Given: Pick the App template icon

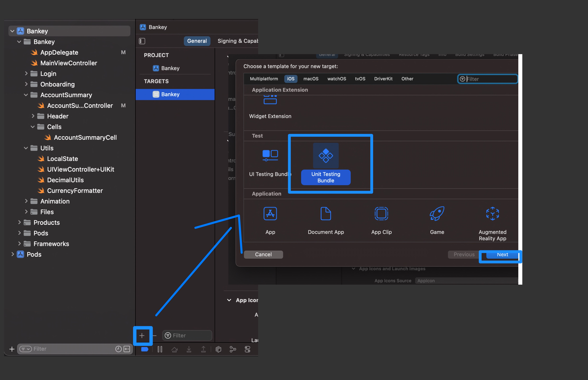Looking at the screenshot, I should point(270,214).
